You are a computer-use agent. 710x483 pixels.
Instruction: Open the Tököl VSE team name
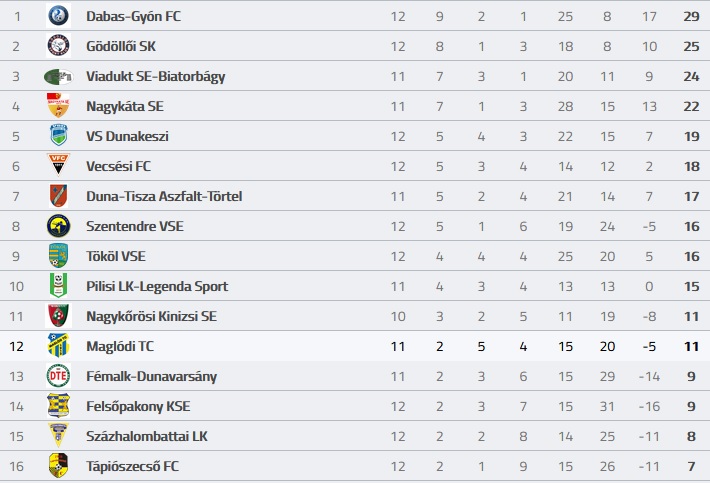coord(116,256)
